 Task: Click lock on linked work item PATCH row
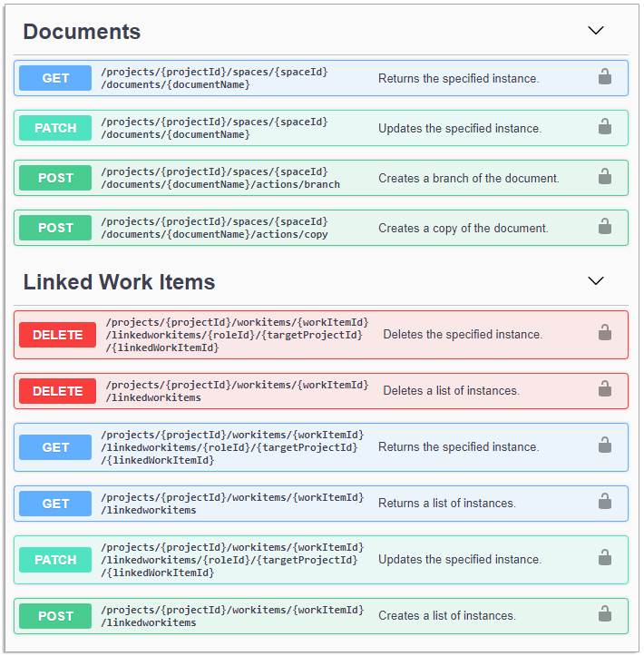tap(605, 558)
